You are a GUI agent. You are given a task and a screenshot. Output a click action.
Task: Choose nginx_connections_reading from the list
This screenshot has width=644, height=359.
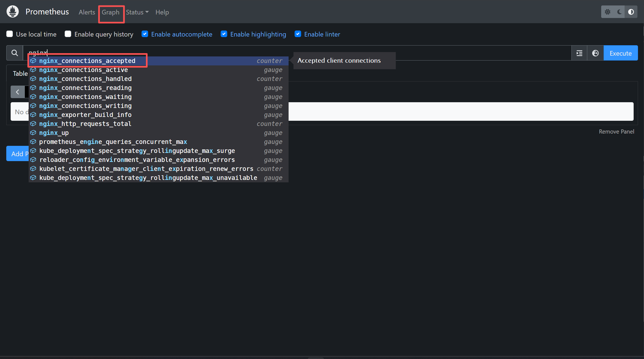point(158,88)
